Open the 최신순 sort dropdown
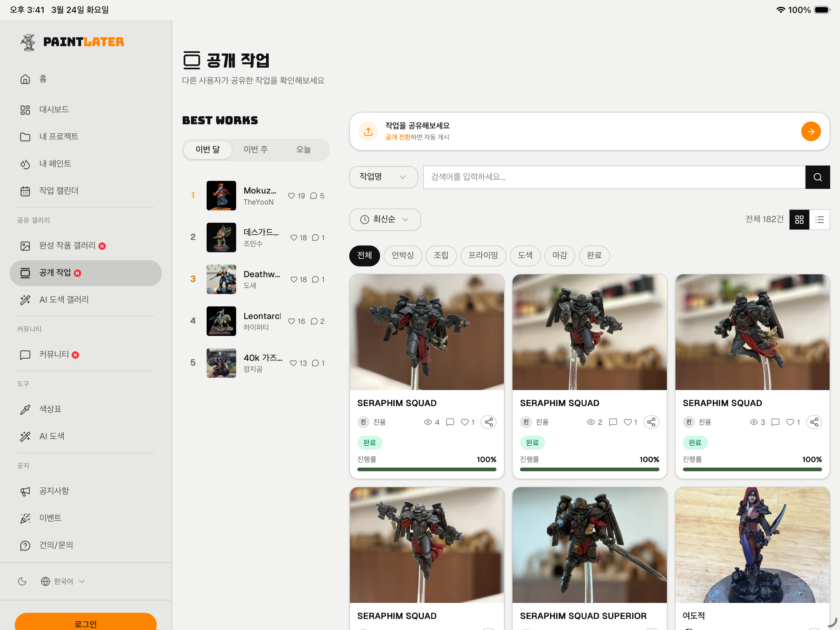This screenshot has height=630, width=840. coord(385,219)
